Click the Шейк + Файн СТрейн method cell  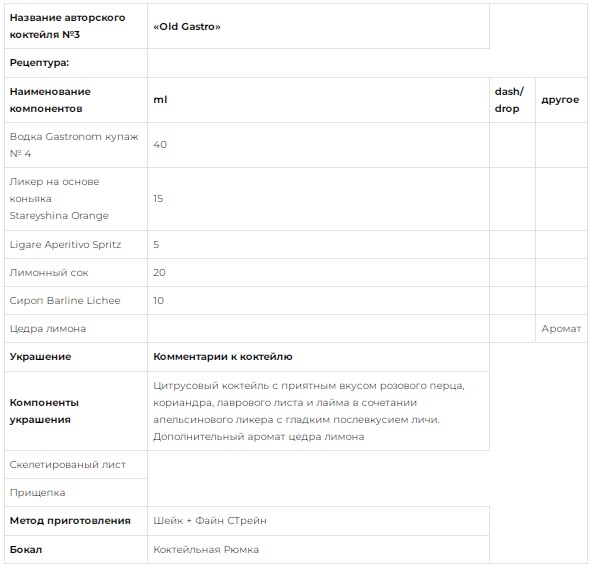318,521
